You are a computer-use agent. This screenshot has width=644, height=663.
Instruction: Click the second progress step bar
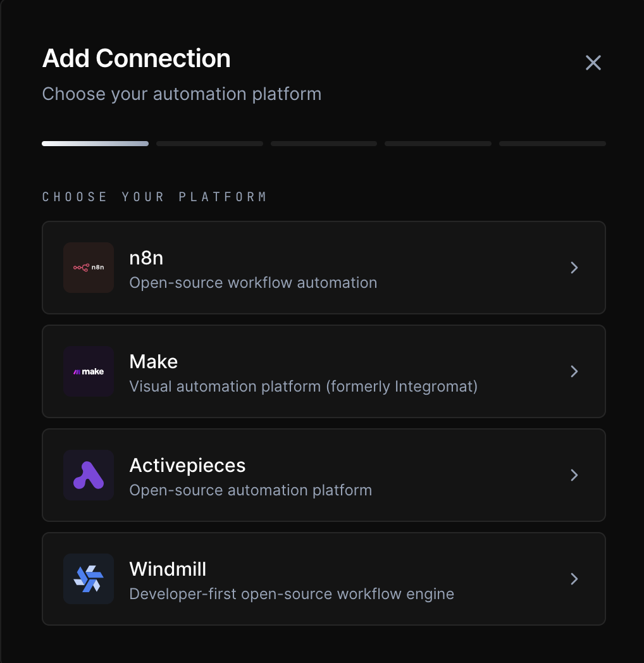pos(209,144)
